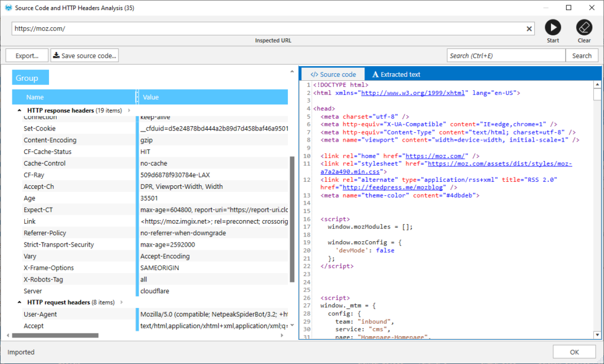604x364 pixels.
Task: Click the Search button
Action: click(x=582, y=55)
